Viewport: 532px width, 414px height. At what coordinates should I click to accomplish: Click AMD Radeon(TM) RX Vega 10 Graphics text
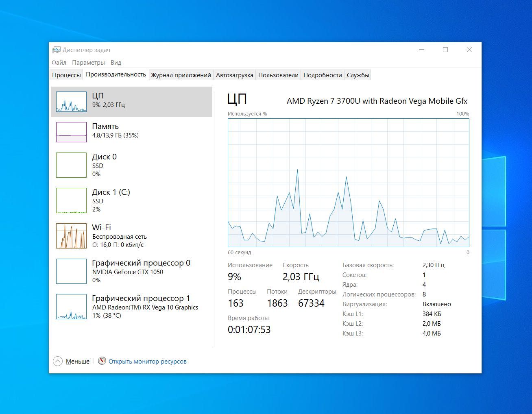145,307
